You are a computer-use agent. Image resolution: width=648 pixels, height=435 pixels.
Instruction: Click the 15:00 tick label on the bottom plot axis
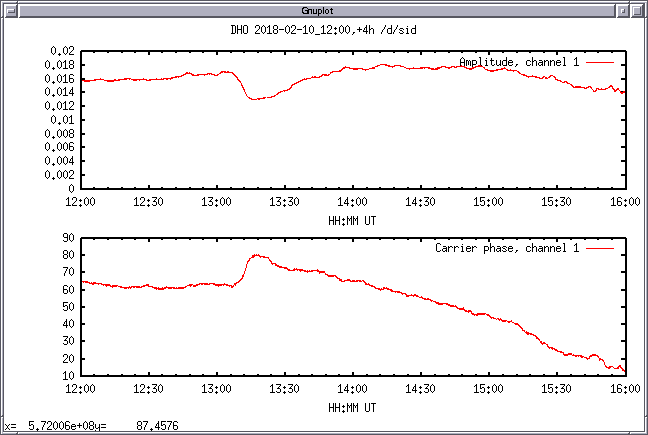488,390
